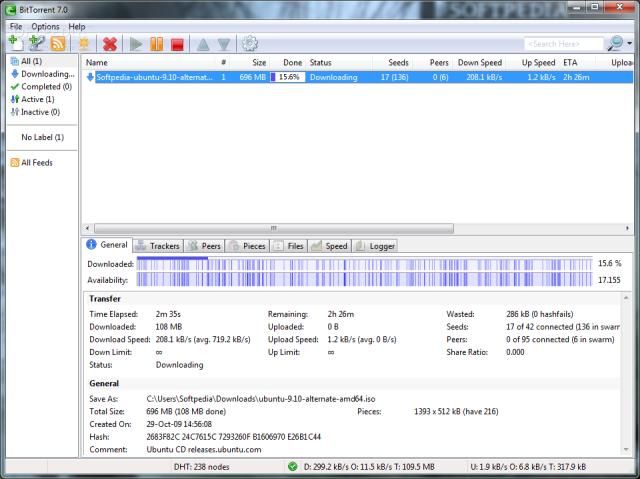Screen dimensions: 640x479
Task: Click the orange RSS feed toolbar icon
Action: click(58, 43)
